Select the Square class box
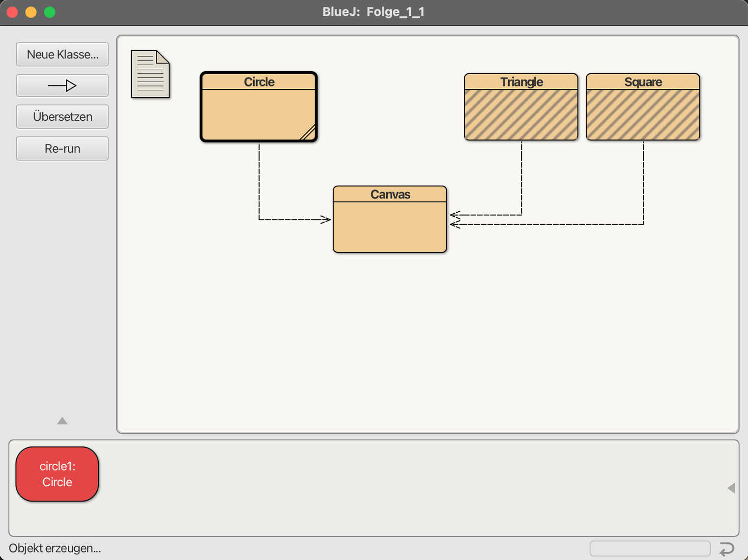Image resolution: width=748 pixels, height=560 pixels. [x=643, y=107]
